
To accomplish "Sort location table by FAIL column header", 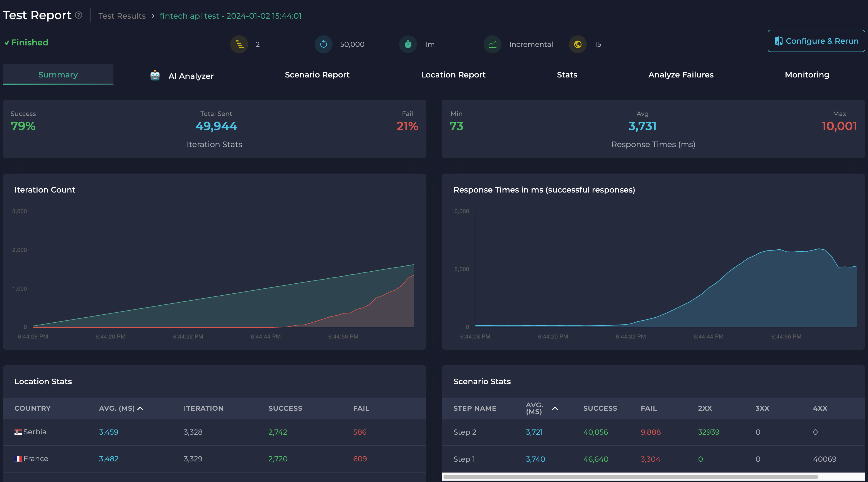I will point(361,408).
